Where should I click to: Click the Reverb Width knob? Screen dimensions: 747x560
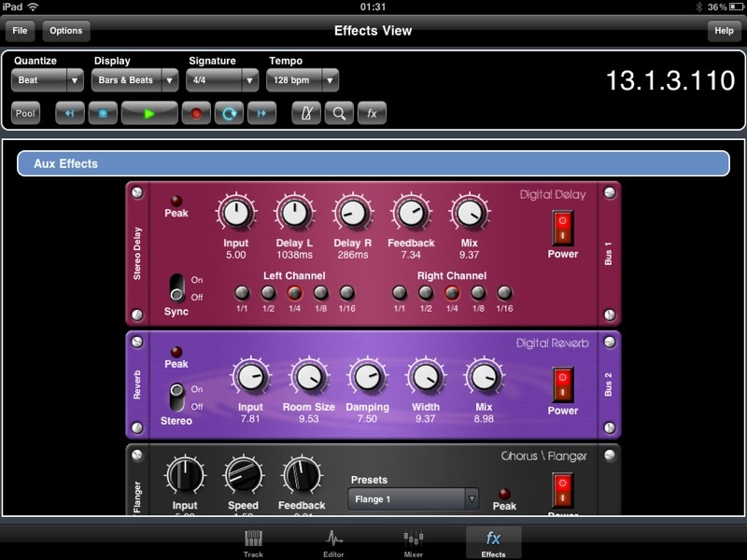[426, 377]
